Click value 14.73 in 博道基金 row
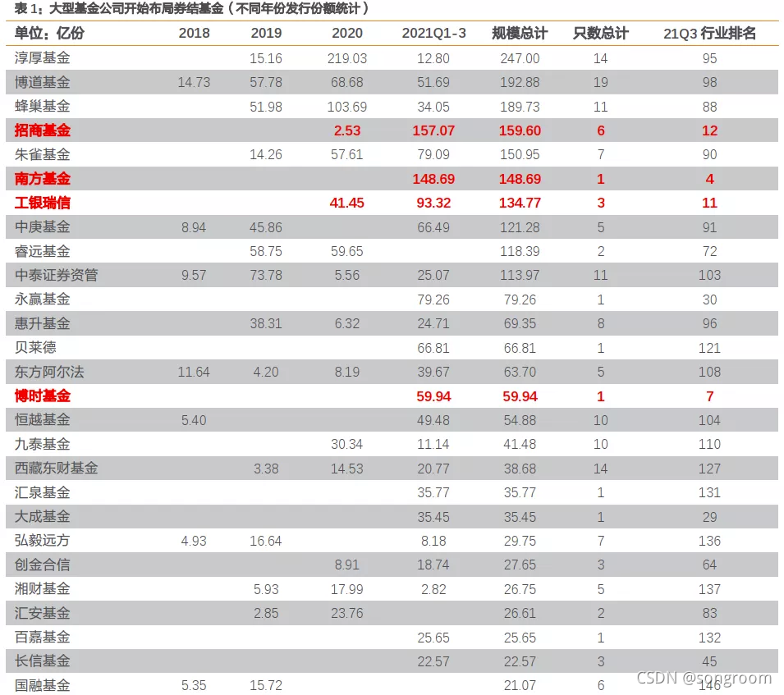 pos(194,82)
